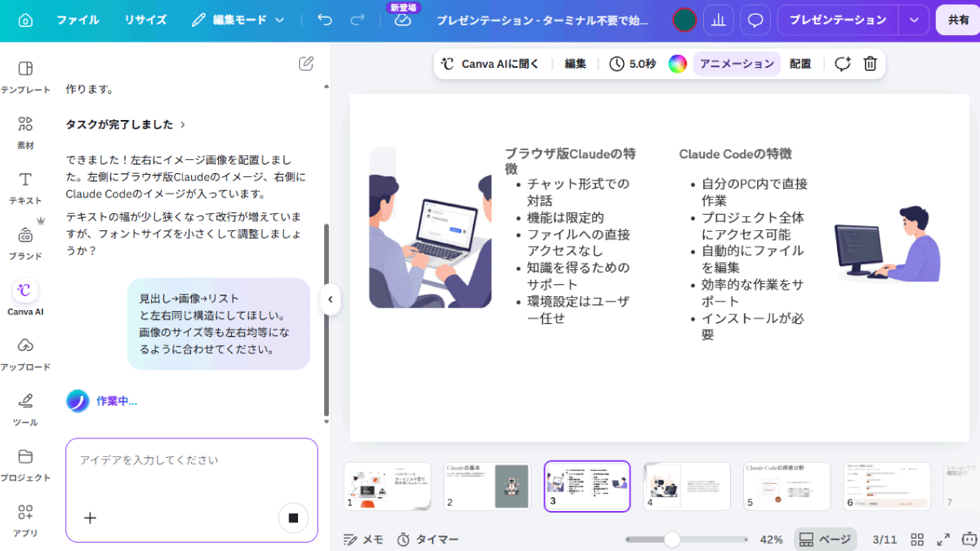Delete the page with the trash icon
Viewport: 980px width, 551px height.
point(871,64)
